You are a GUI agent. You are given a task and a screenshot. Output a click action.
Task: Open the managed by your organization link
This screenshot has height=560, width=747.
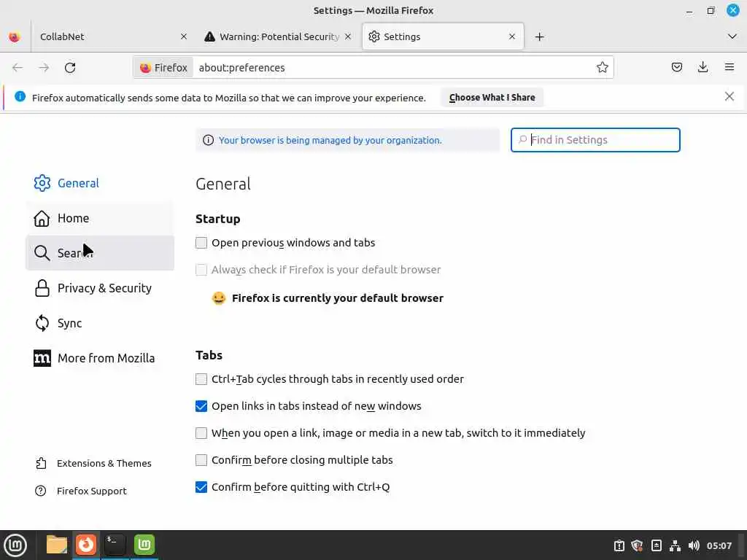[x=330, y=141]
